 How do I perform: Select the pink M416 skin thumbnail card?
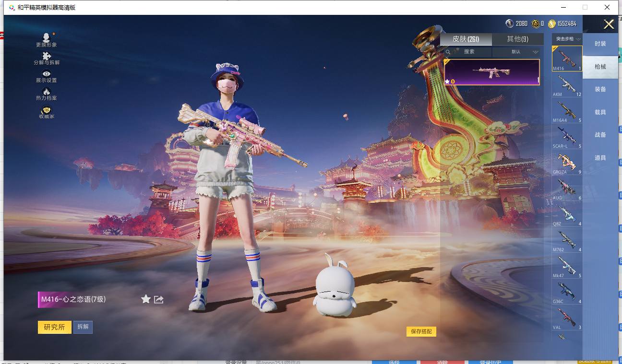(x=492, y=72)
